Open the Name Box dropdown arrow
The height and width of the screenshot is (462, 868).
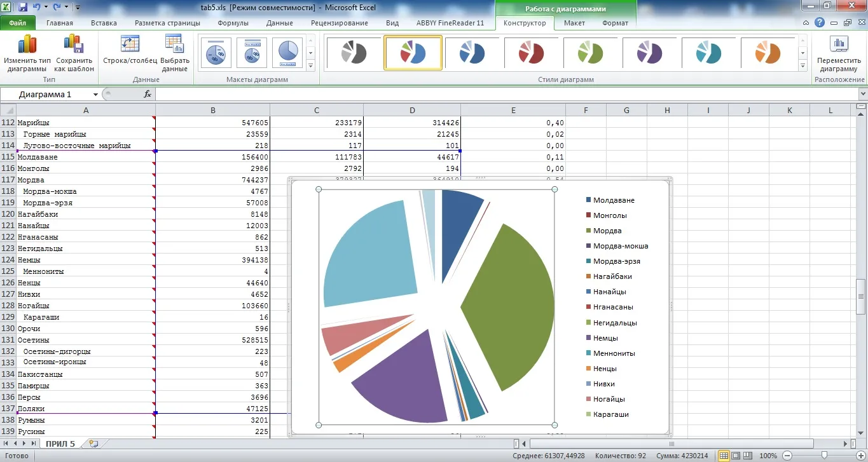point(95,94)
